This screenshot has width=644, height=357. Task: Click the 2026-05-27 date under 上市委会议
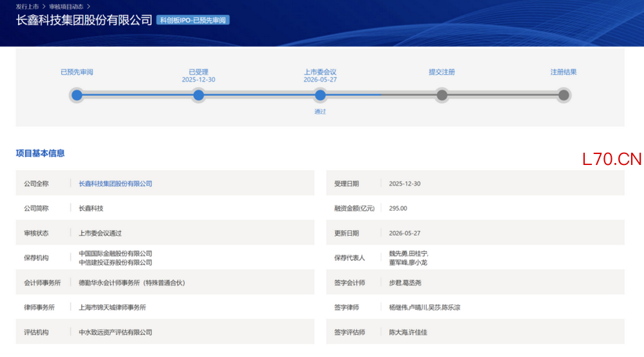point(320,80)
